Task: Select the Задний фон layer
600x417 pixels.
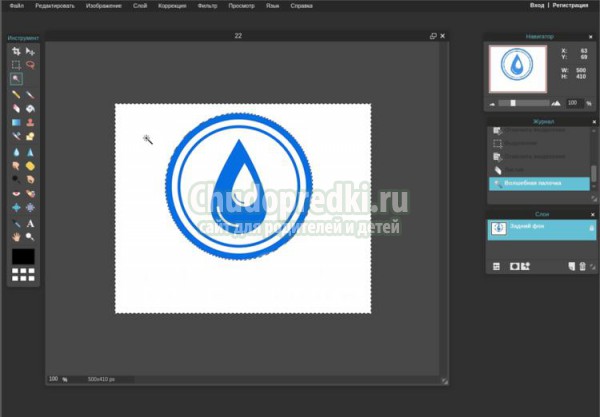Action: [541, 230]
